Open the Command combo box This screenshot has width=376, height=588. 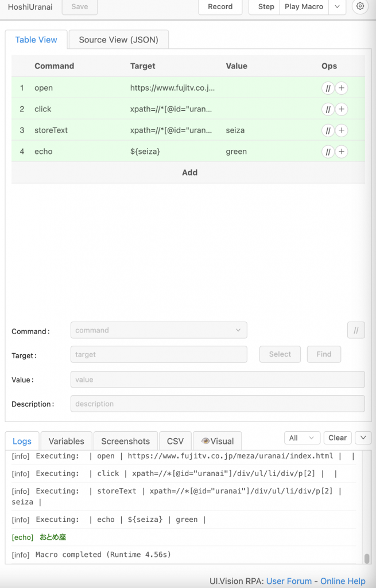158,330
